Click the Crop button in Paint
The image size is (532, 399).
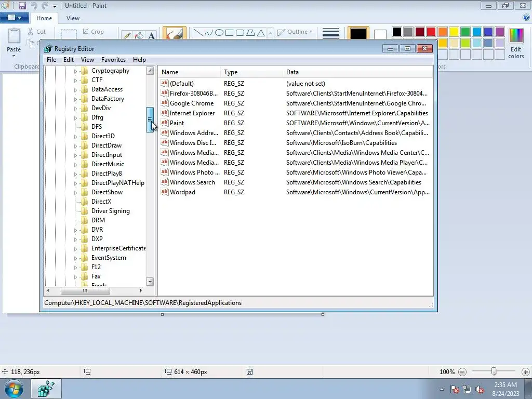[x=93, y=32]
